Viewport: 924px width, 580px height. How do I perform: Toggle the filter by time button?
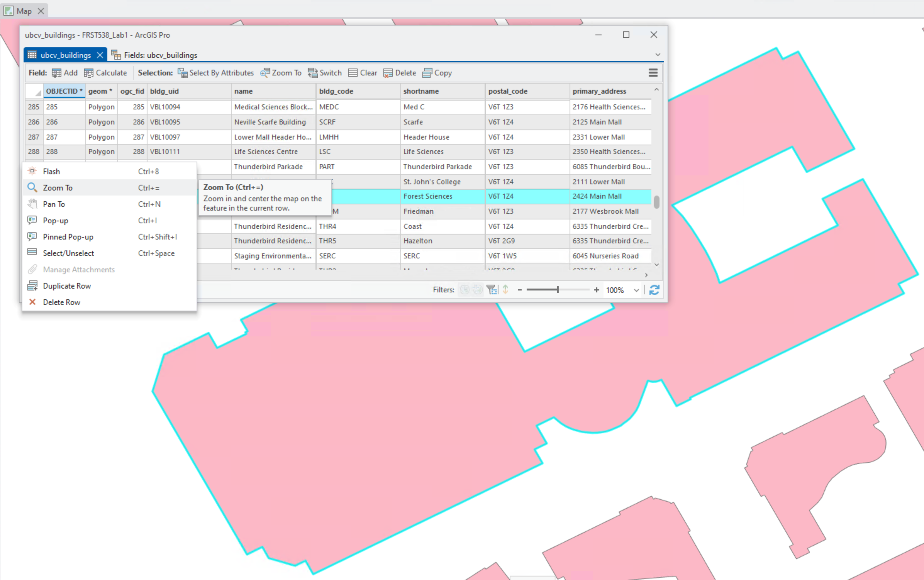pyautogui.click(x=465, y=290)
